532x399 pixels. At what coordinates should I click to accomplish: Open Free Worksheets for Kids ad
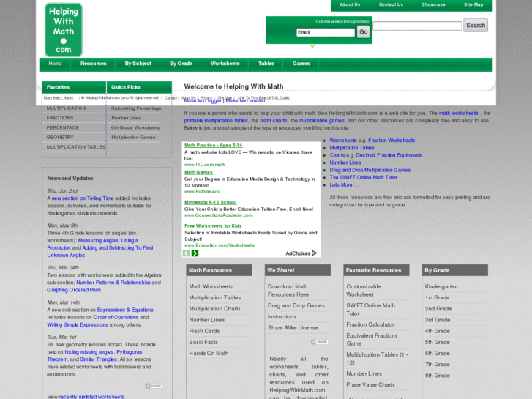click(x=213, y=225)
